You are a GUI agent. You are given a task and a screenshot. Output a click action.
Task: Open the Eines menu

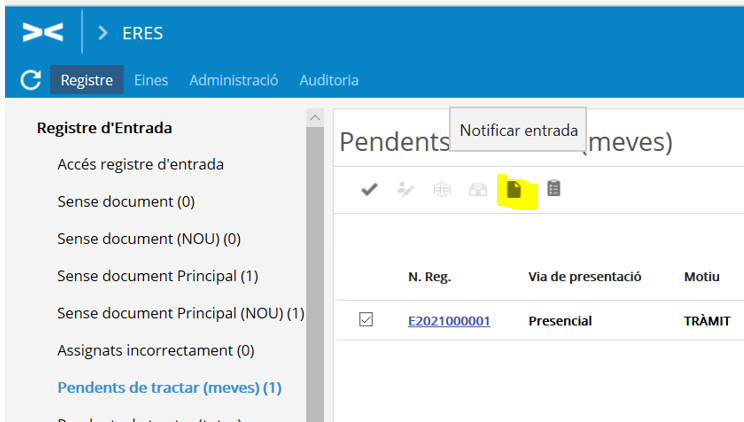(x=151, y=80)
